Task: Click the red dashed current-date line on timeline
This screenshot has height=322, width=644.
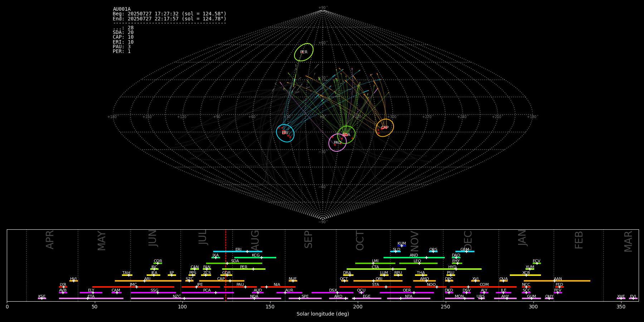Action: pos(226,265)
